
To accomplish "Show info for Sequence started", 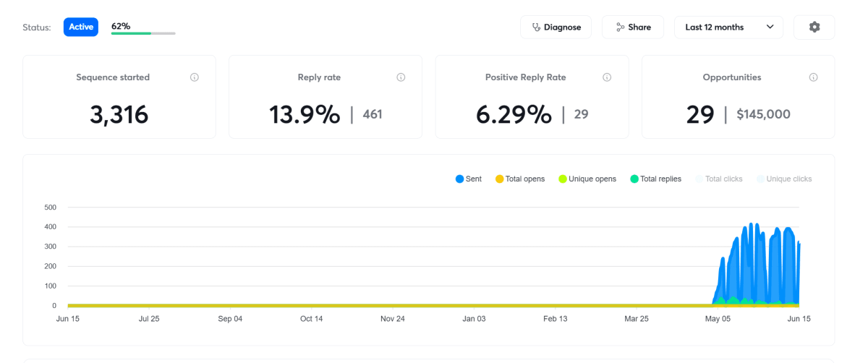I will click(195, 77).
